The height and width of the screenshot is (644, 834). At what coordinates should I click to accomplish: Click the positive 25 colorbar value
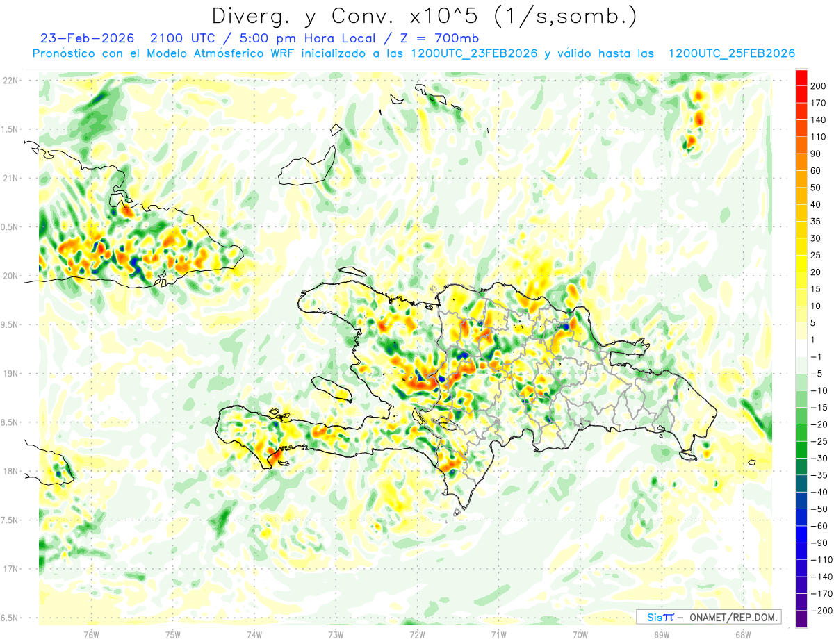(x=817, y=255)
